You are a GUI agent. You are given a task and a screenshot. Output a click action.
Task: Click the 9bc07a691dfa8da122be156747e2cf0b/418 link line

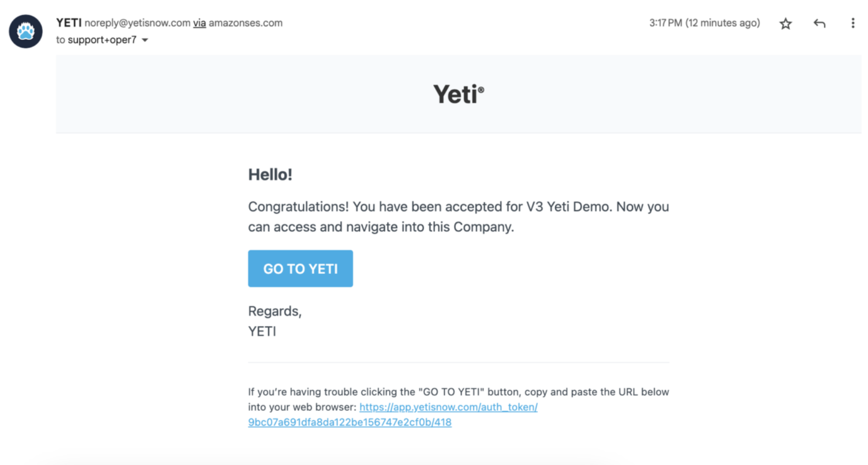point(350,422)
